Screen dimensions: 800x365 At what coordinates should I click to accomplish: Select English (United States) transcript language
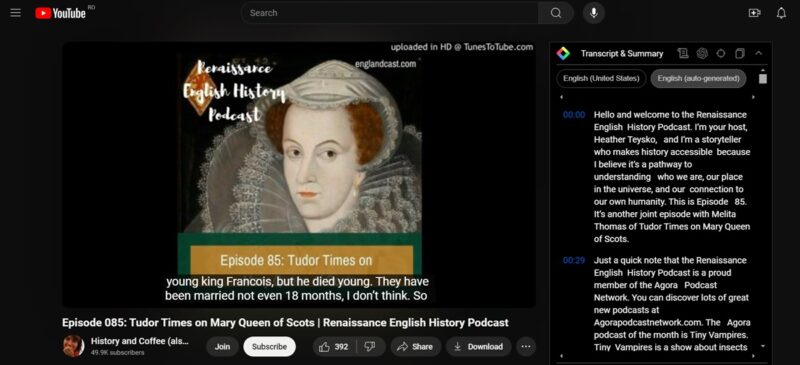coord(601,79)
